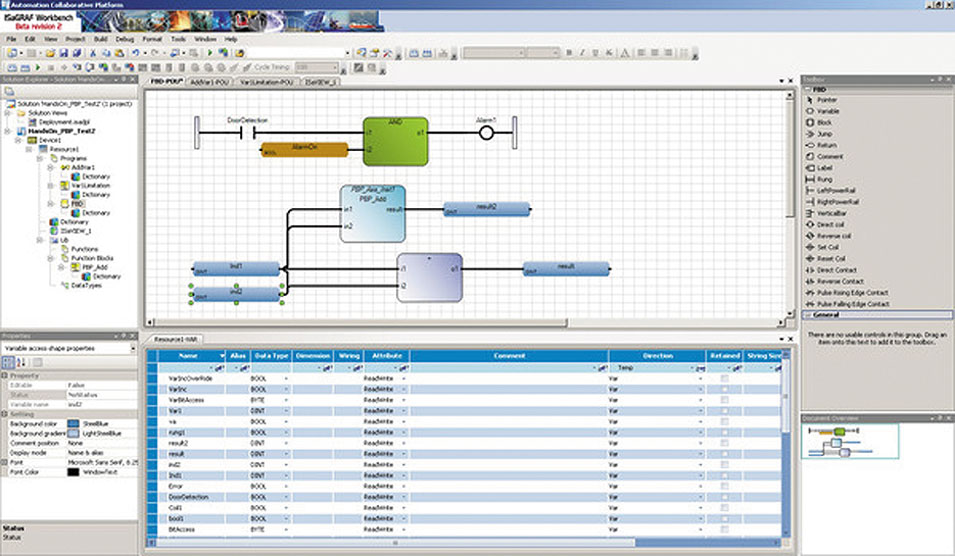955x556 pixels.
Task: Enable Retained checkbox for VarBitAccess row
Action: point(724,400)
